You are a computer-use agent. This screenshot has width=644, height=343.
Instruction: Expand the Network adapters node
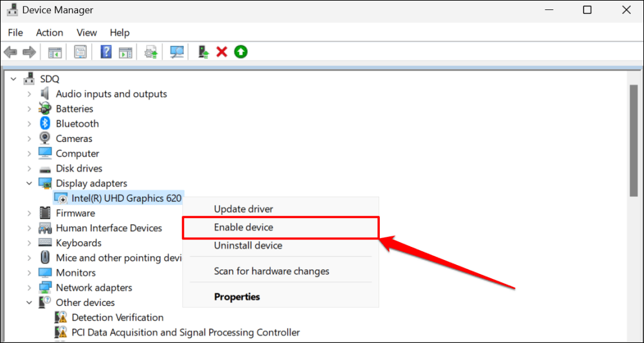[x=29, y=288]
